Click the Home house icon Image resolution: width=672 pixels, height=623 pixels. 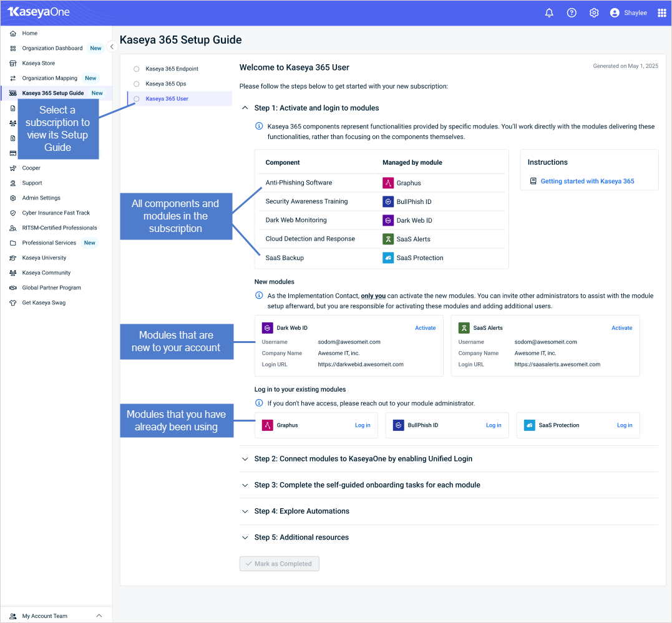coord(13,34)
